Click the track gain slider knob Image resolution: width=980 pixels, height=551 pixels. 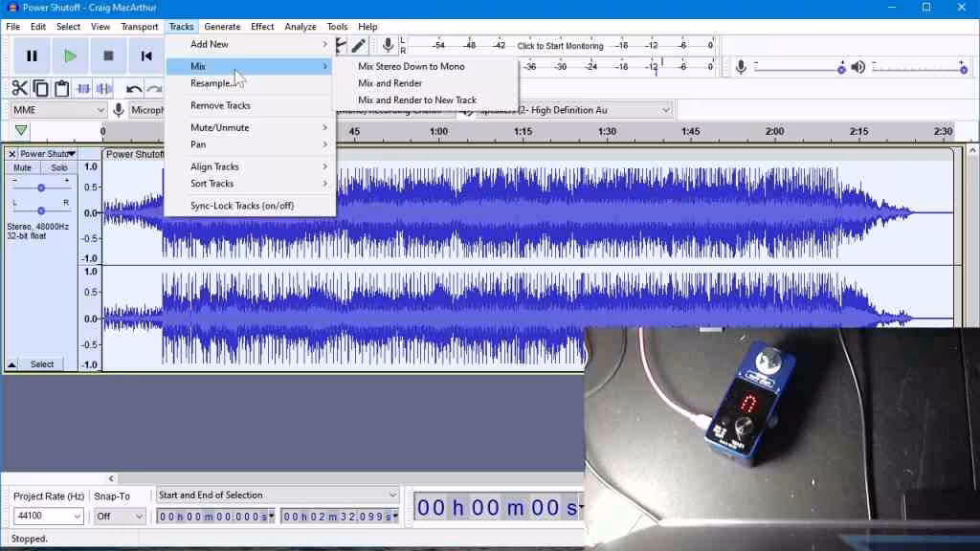(41, 188)
